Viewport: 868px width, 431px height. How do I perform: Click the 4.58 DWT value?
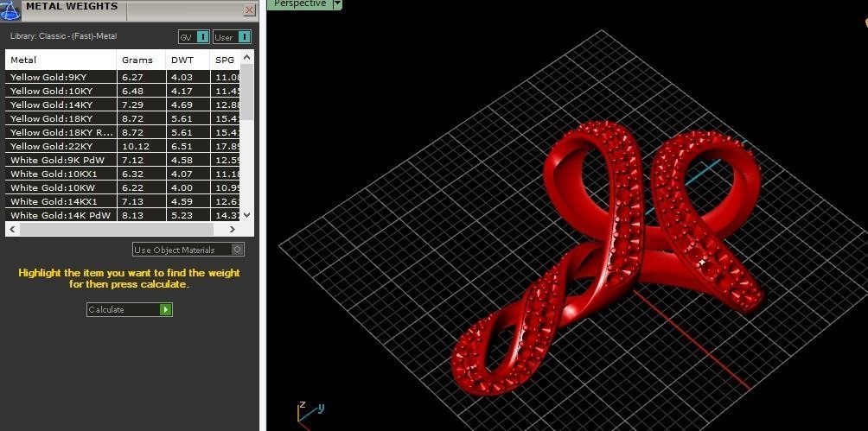tap(181, 161)
